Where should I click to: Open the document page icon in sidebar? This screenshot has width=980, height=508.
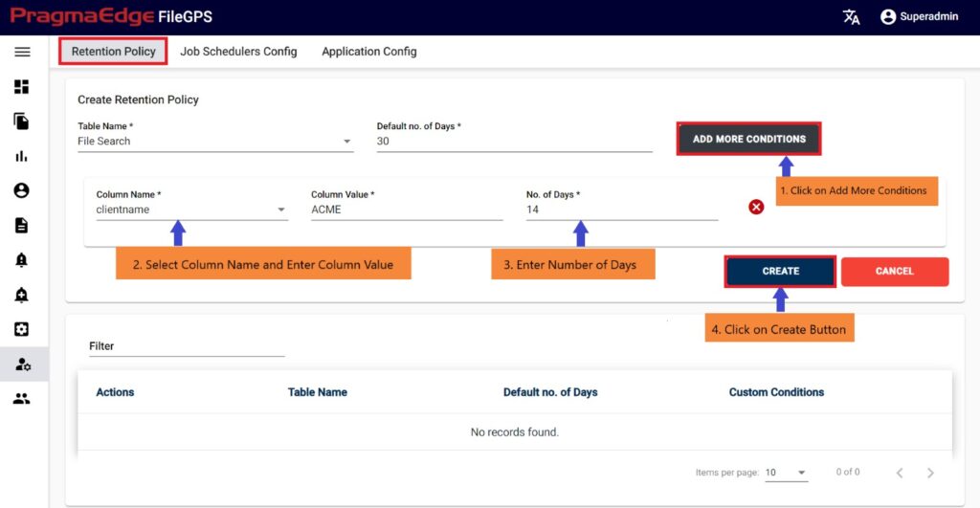point(22,226)
